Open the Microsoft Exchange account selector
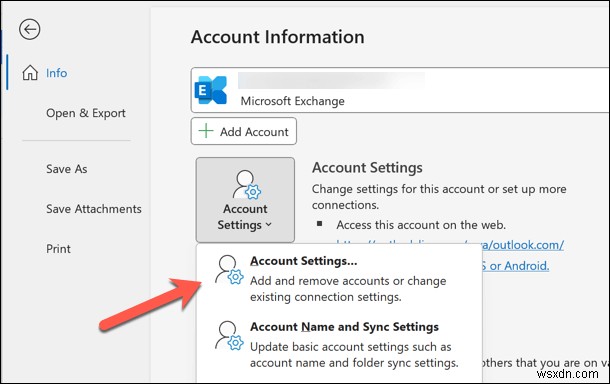Viewport: 610px width, 384px height. [400, 90]
